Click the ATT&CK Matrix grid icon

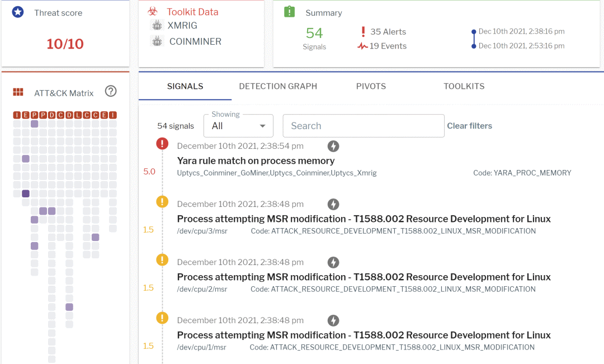click(18, 93)
